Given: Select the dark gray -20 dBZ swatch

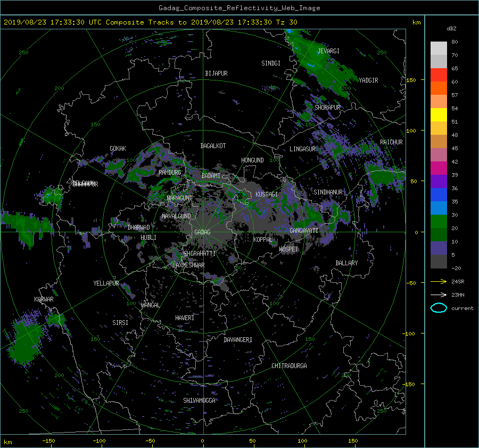Looking at the screenshot, I should [439, 262].
